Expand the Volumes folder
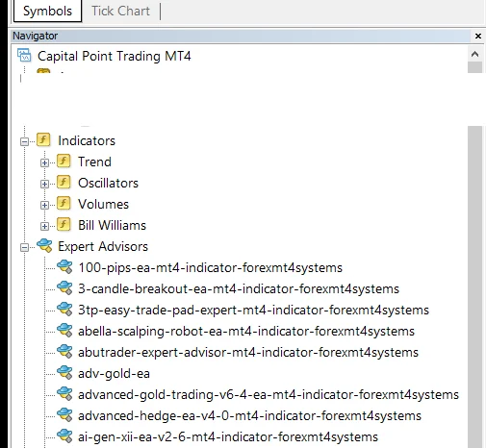 click(x=44, y=205)
